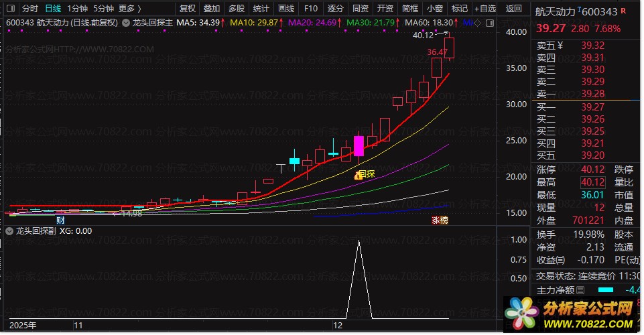Click the 36.47 price label on chart
The height and width of the screenshot is (335, 644).
(x=437, y=52)
